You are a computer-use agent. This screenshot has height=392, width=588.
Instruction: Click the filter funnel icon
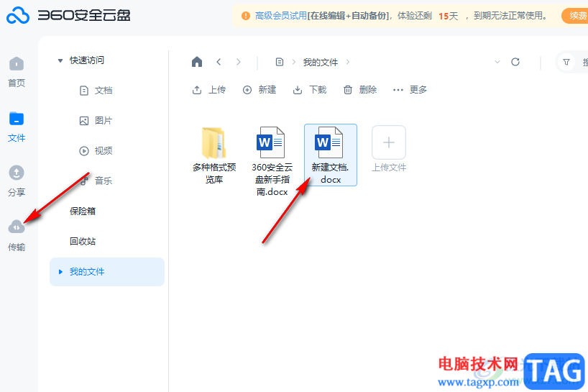click(566, 62)
